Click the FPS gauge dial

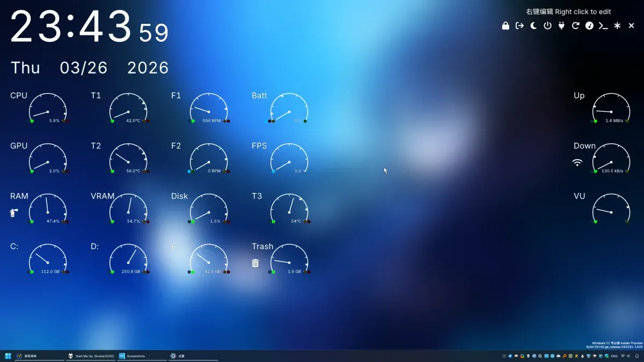(289, 160)
